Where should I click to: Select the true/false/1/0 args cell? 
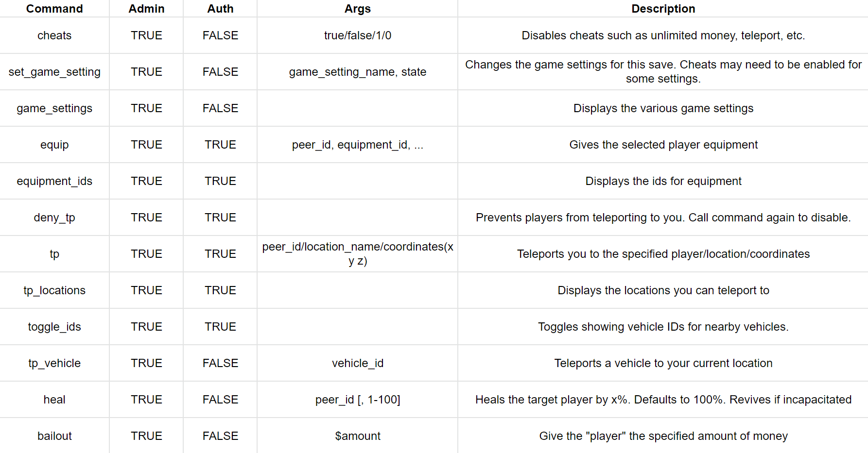(357, 35)
